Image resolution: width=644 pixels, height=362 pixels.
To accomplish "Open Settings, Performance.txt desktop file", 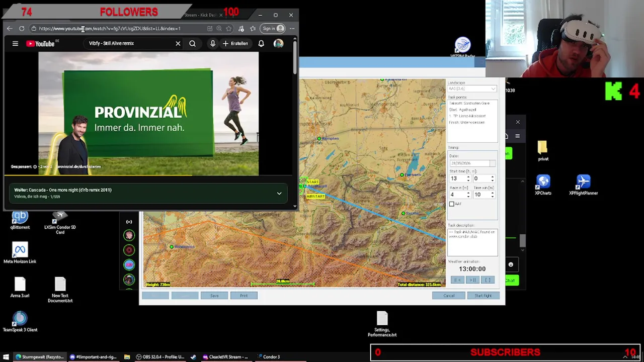I will pyautogui.click(x=382, y=324).
